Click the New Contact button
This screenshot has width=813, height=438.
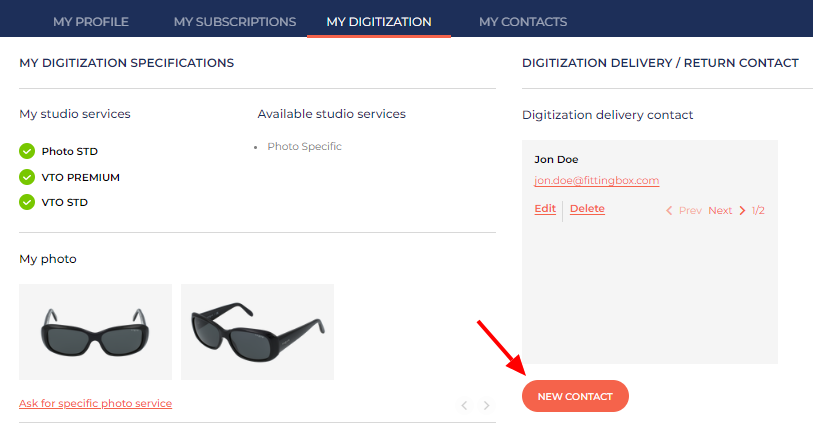point(575,396)
